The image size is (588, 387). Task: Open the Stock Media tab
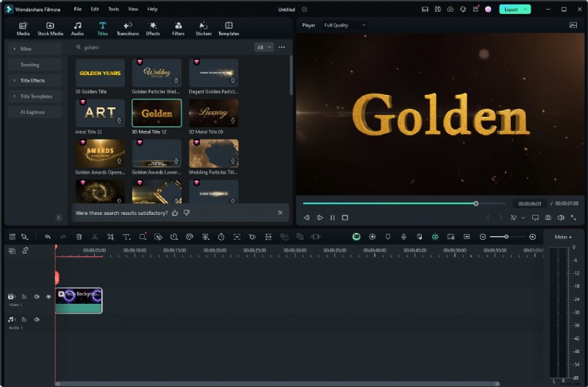click(50, 29)
